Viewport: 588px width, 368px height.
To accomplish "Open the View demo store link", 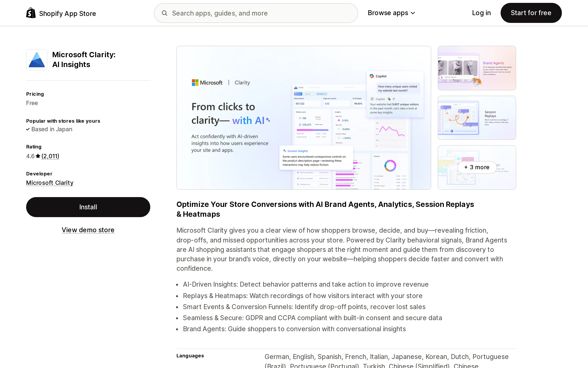I will click(88, 230).
